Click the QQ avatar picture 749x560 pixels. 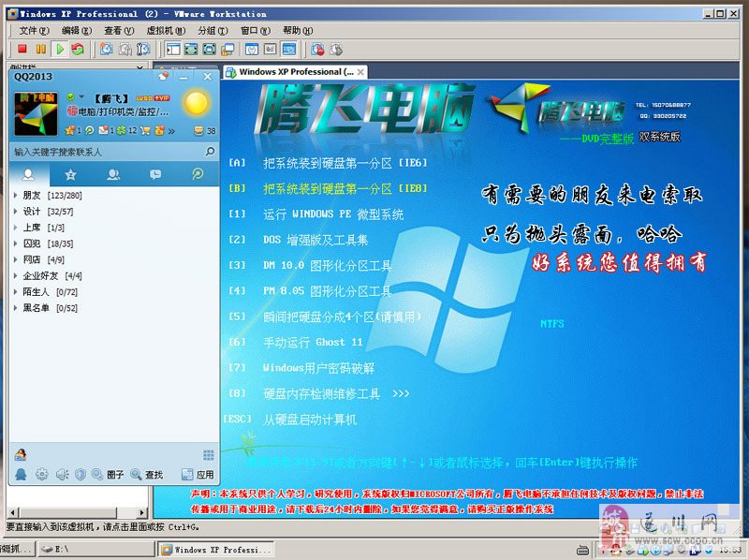(x=37, y=113)
